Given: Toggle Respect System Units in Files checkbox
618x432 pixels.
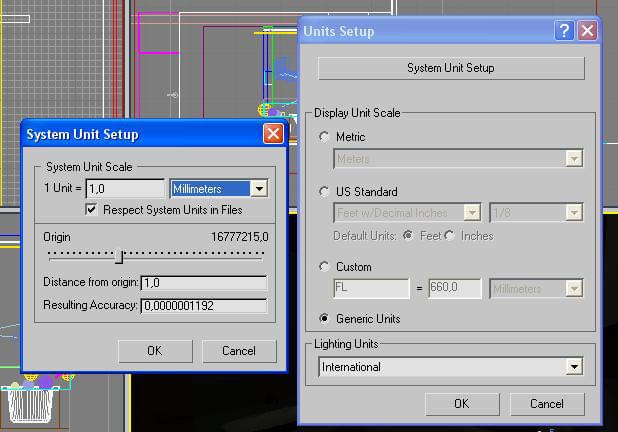Looking at the screenshot, I should [91, 209].
